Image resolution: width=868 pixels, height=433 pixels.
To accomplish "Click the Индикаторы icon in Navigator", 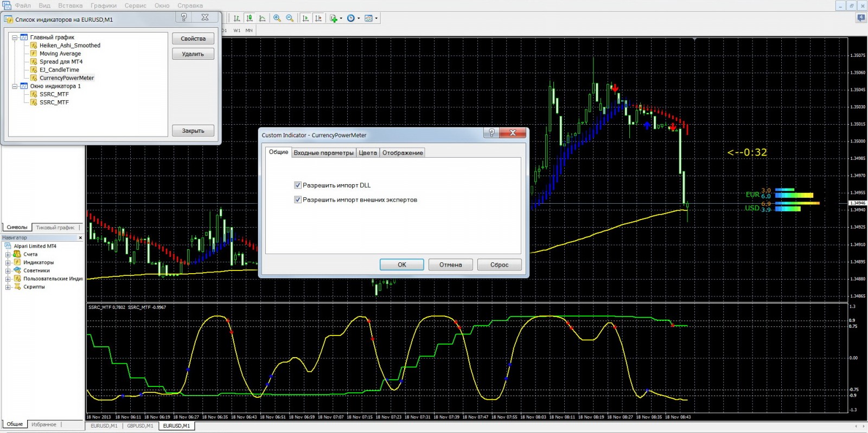I will (17, 262).
